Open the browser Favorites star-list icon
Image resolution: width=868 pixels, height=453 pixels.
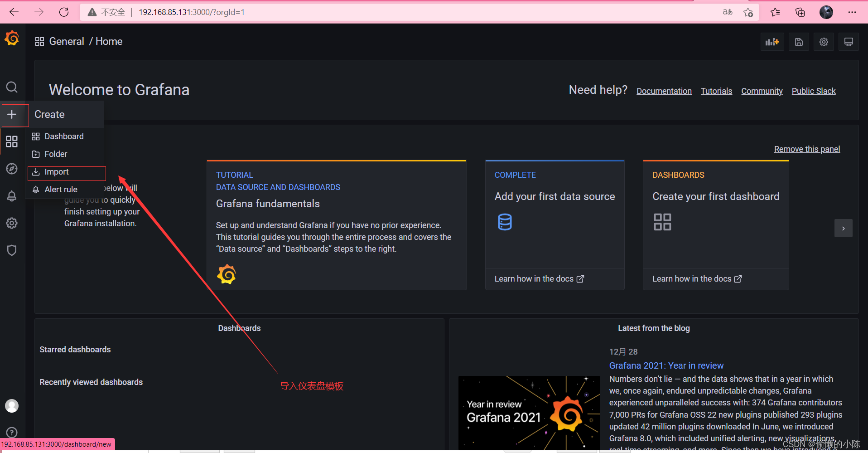coord(775,12)
